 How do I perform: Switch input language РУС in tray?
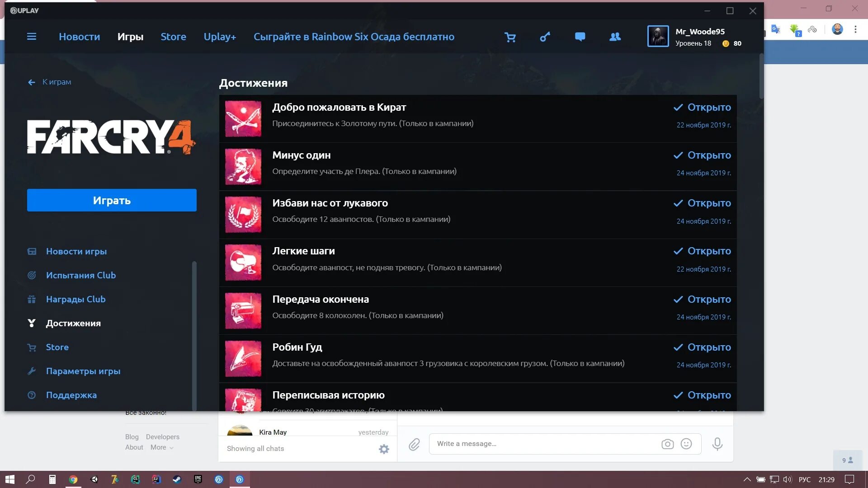pos(805,479)
